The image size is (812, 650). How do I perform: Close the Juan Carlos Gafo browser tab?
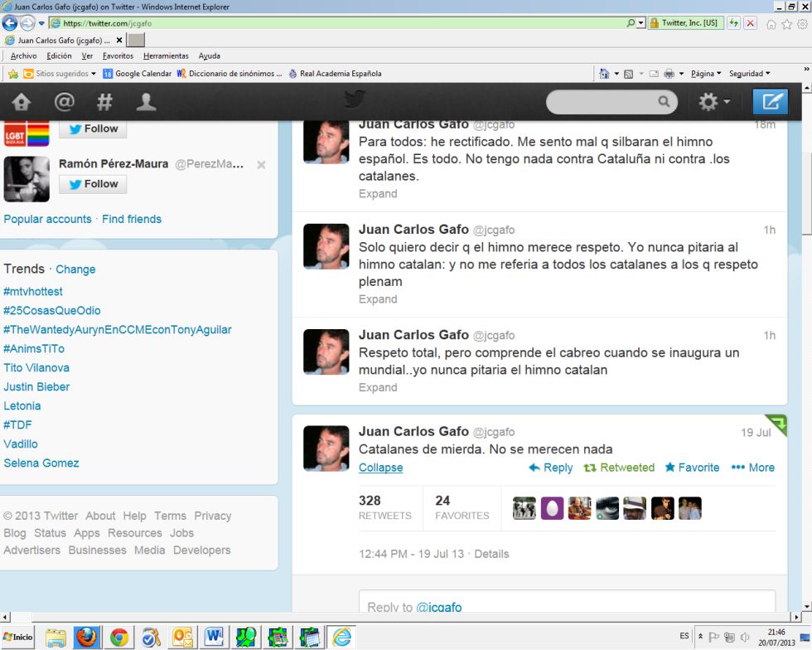(119, 40)
